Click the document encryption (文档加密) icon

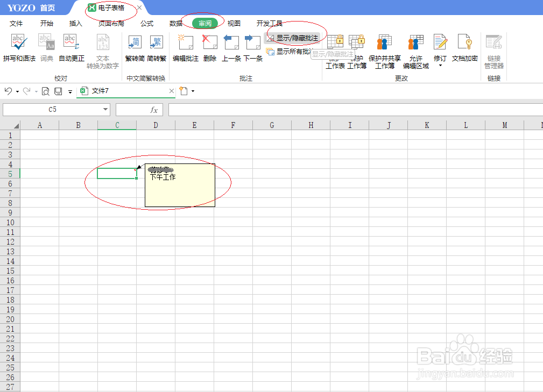[x=464, y=41]
